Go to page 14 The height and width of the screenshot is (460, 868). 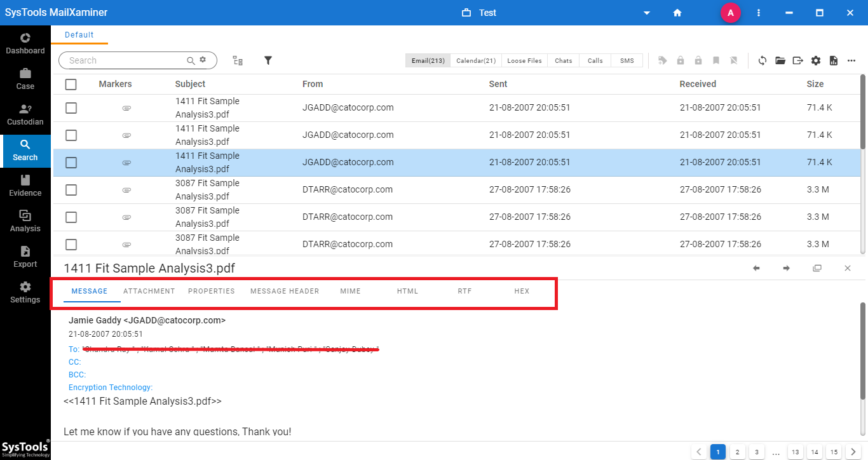click(815, 452)
